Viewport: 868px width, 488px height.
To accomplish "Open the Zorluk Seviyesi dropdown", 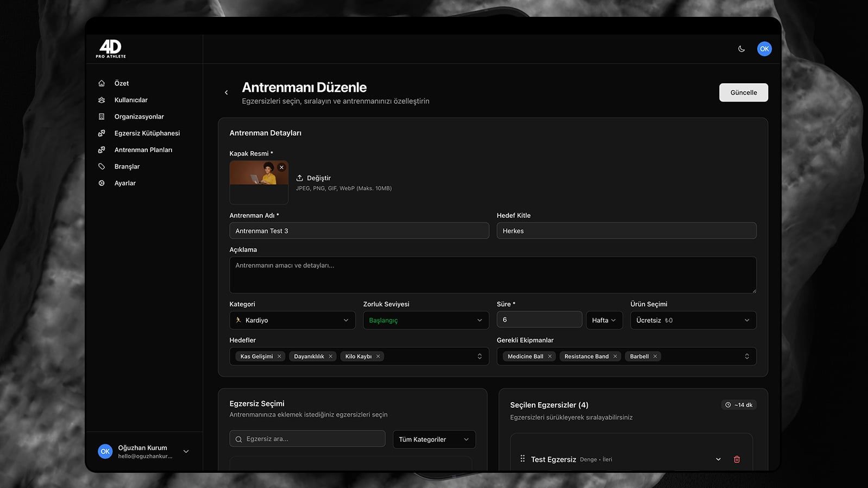I will (x=425, y=320).
